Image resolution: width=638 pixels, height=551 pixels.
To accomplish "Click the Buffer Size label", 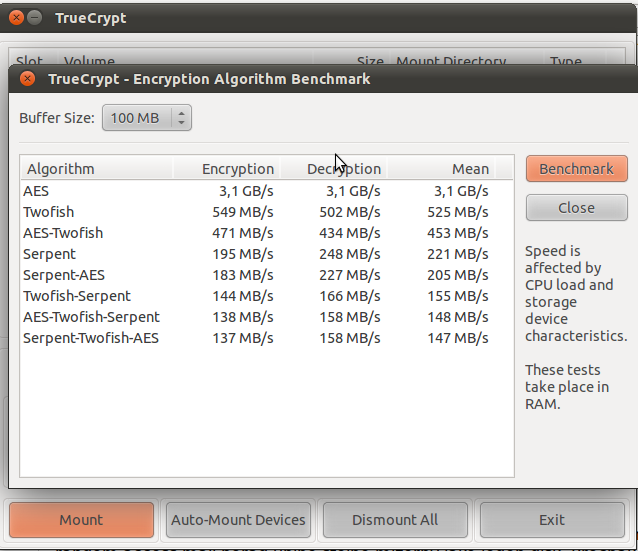I will click(x=57, y=118).
